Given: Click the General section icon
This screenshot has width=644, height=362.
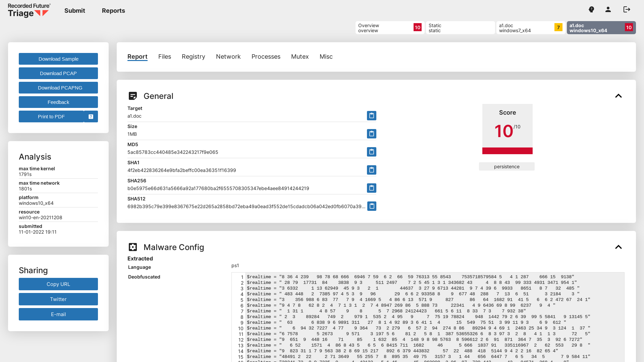Looking at the screenshot, I should (x=133, y=96).
